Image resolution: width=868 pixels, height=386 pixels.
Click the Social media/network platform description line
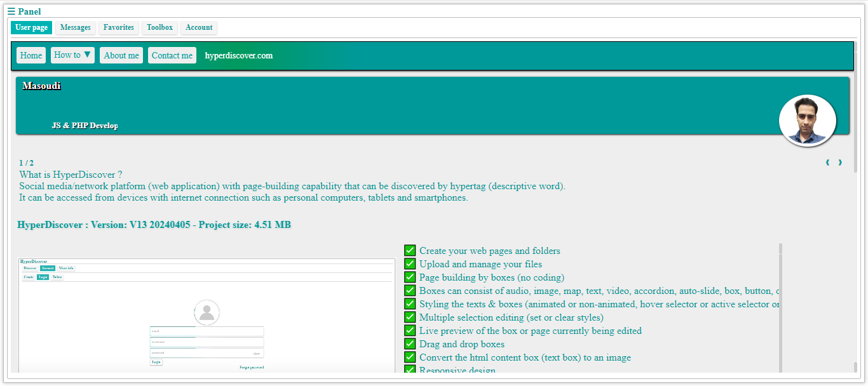292,186
